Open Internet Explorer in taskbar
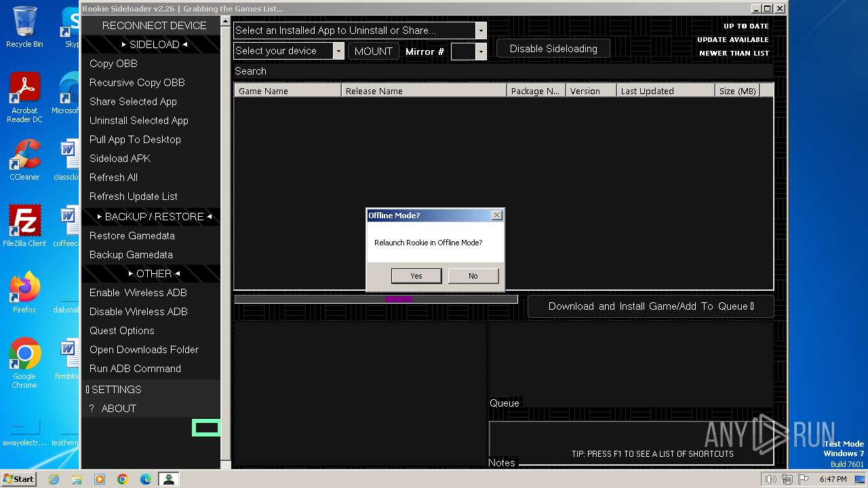The image size is (868, 488). click(x=54, y=479)
